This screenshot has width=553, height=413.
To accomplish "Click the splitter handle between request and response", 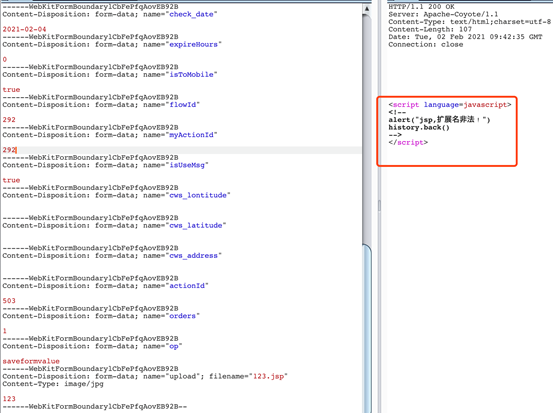I will coord(379,206).
